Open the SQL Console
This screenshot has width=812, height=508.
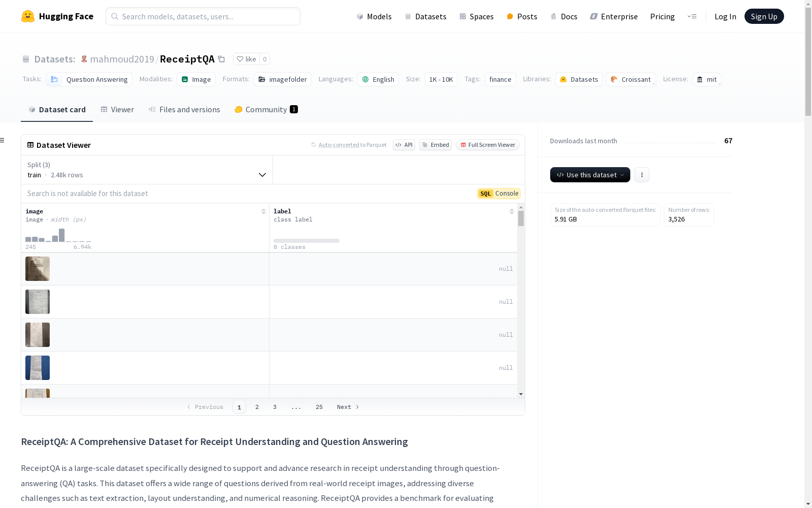click(x=499, y=194)
